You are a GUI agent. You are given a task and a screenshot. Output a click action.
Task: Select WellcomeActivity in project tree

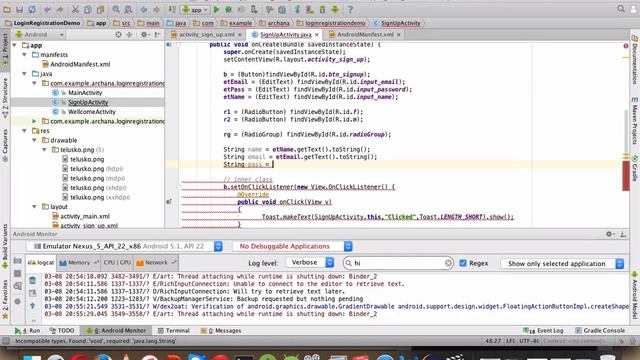91,111
